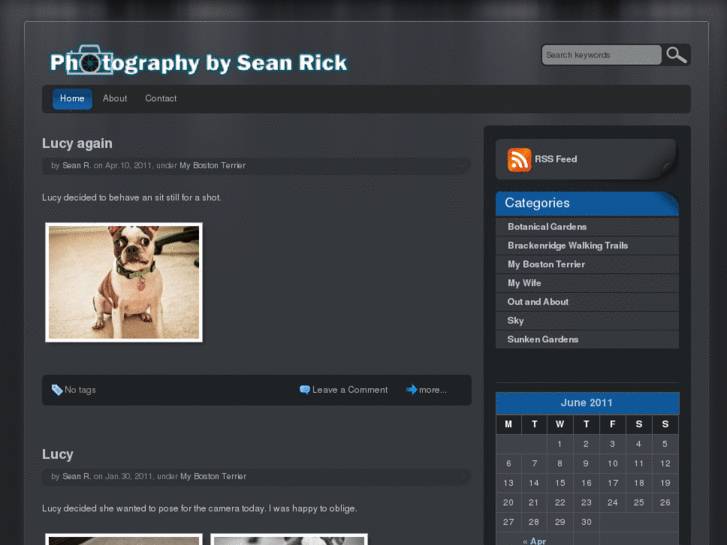Open the orange RSS feed icon
Image resolution: width=727 pixels, height=545 pixels.
tap(519, 160)
